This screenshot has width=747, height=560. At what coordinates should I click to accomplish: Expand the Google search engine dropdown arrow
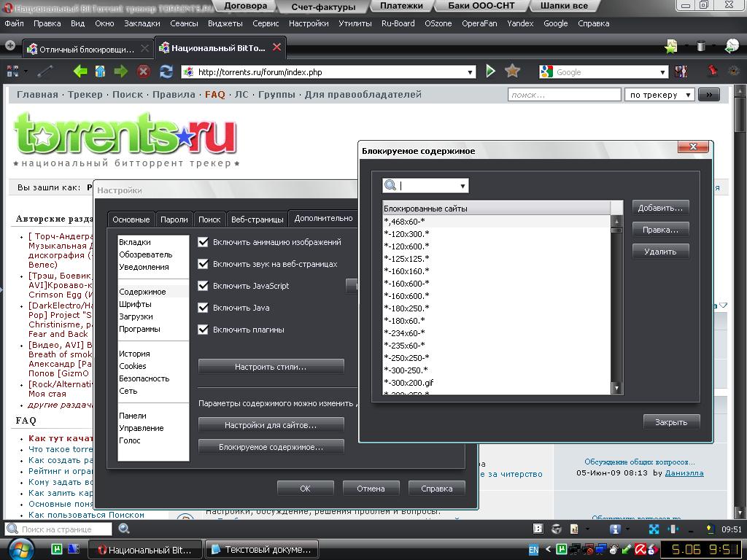[x=662, y=72]
